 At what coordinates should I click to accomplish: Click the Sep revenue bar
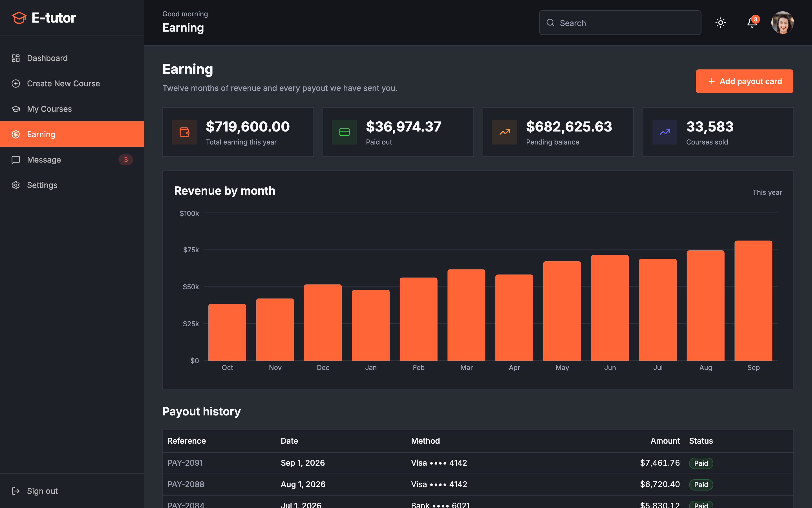pos(753,301)
